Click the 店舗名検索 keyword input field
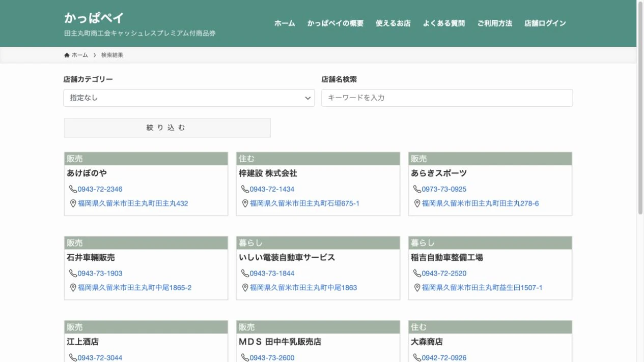This screenshot has height=362, width=644. [x=447, y=98]
